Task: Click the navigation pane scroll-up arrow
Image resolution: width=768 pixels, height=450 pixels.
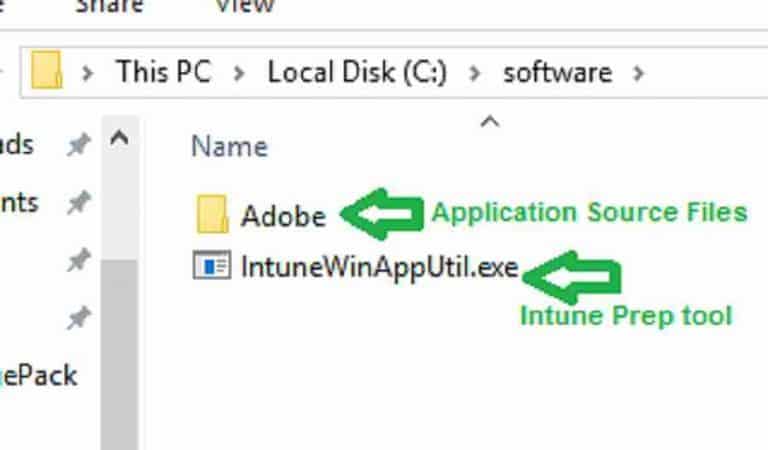Action: (120, 139)
